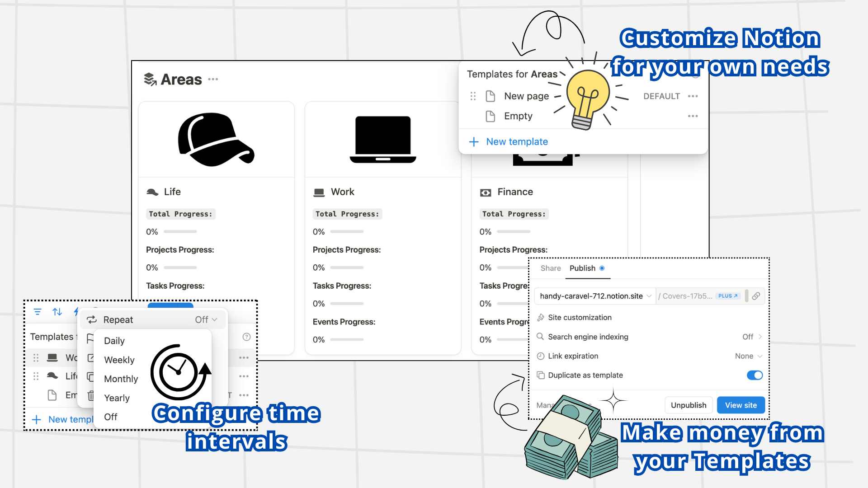Click Work card Projects Progress bar

click(x=347, y=267)
